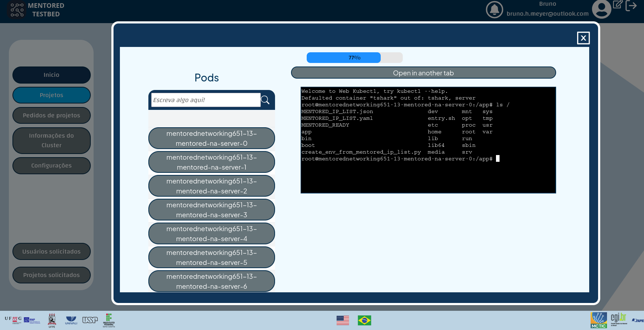
Task: Open the Pedidos de projetos menu item
Action: [51, 115]
